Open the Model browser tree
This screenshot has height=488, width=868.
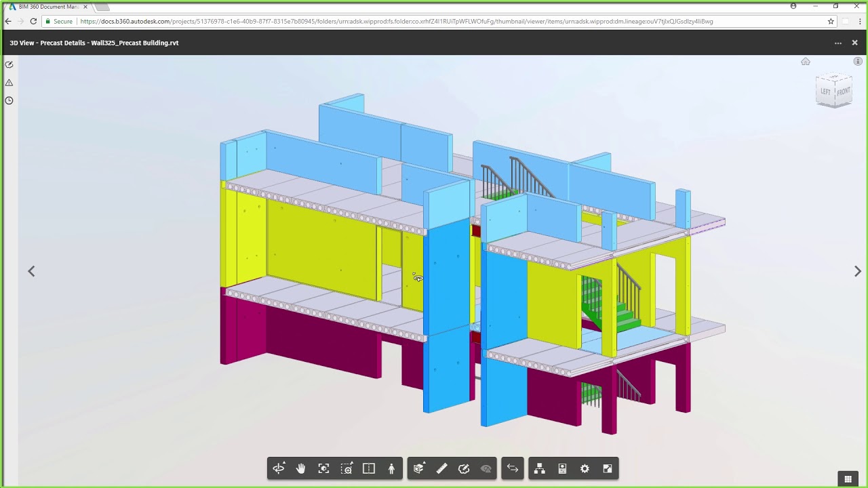pos(540,468)
